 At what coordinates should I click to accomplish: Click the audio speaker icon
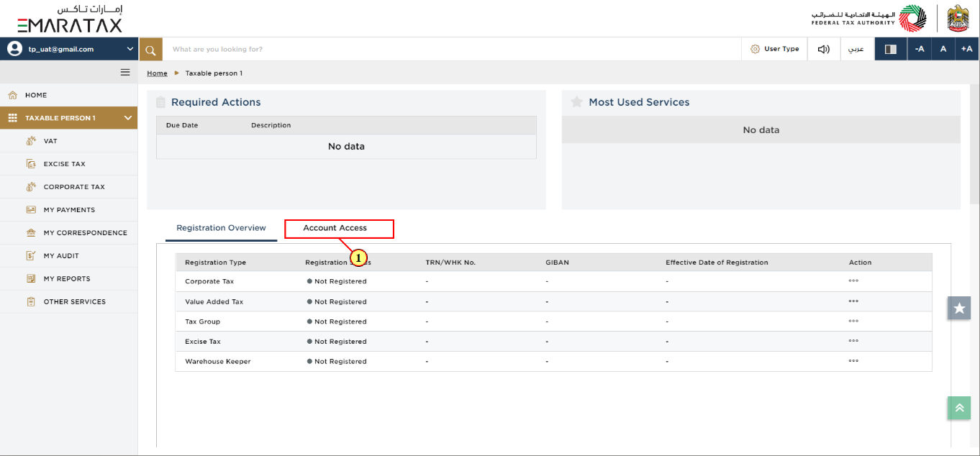(x=824, y=49)
